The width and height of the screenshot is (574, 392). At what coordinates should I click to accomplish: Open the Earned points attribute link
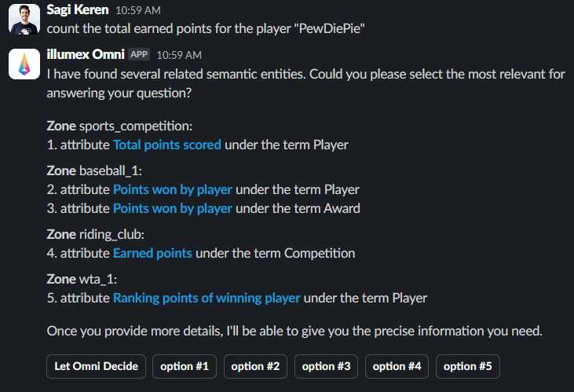[x=152, y=253]
